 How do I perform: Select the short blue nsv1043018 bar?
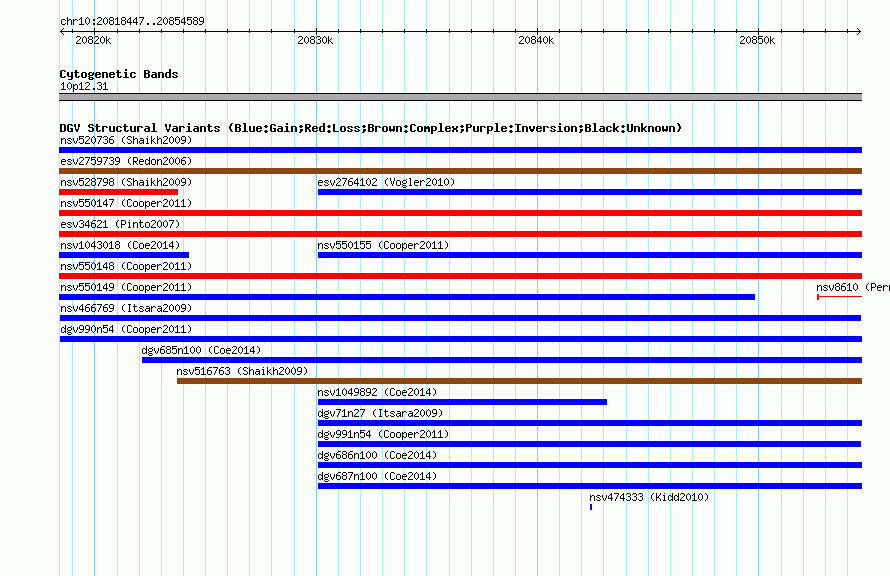[124, 255]
